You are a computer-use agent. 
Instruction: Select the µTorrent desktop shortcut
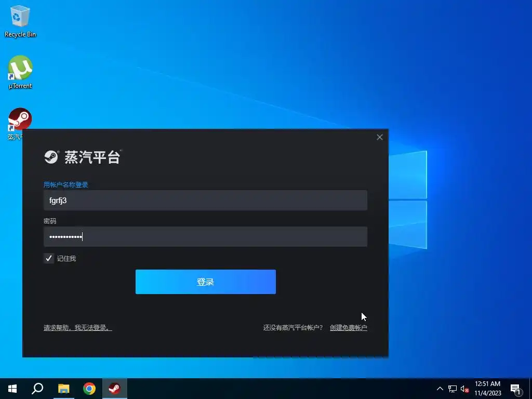[20, 72]
